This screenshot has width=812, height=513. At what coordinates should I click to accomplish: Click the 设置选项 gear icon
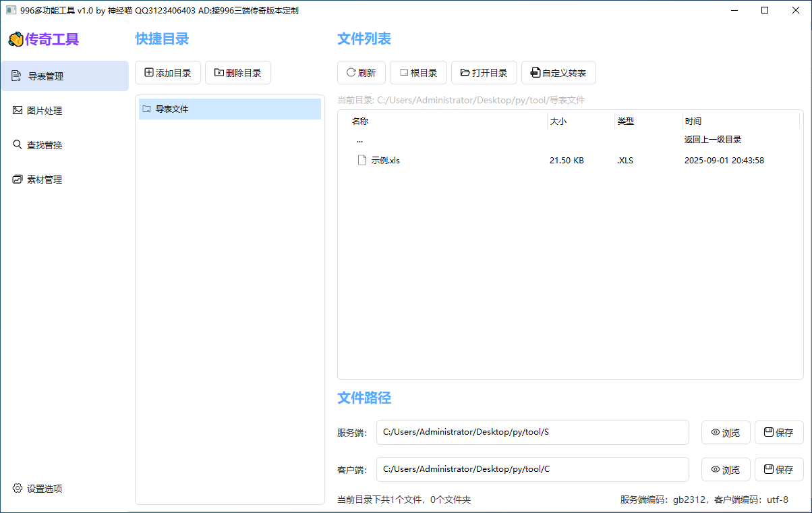(x=18, y=488)
